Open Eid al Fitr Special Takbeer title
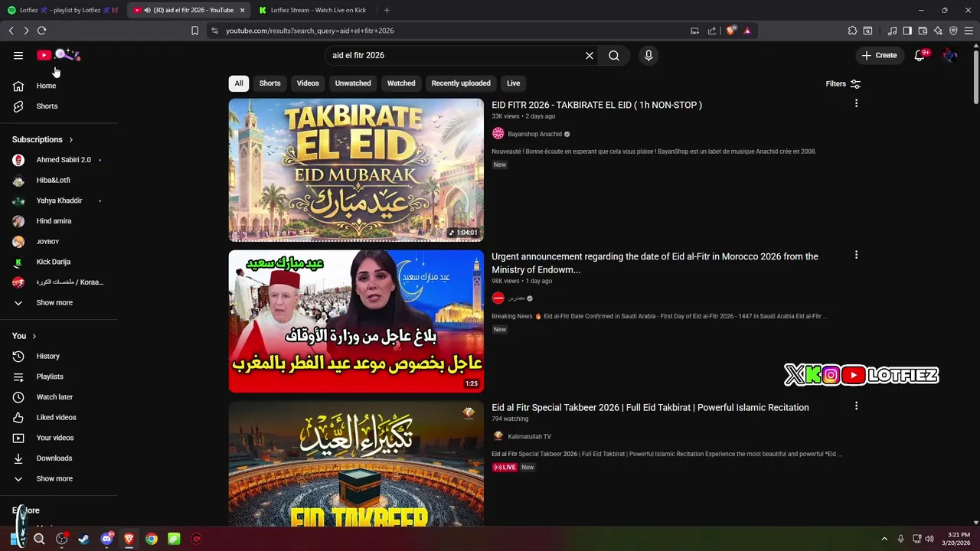980x551 pixels. click(650, 407)
